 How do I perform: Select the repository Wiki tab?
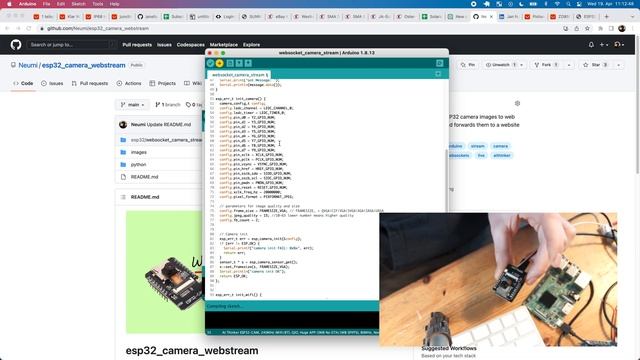193,83
